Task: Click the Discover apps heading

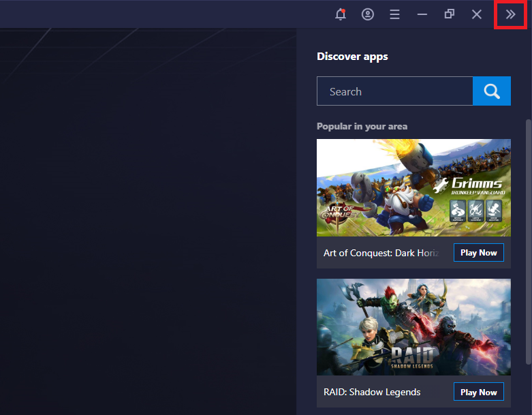Action: 352,57
